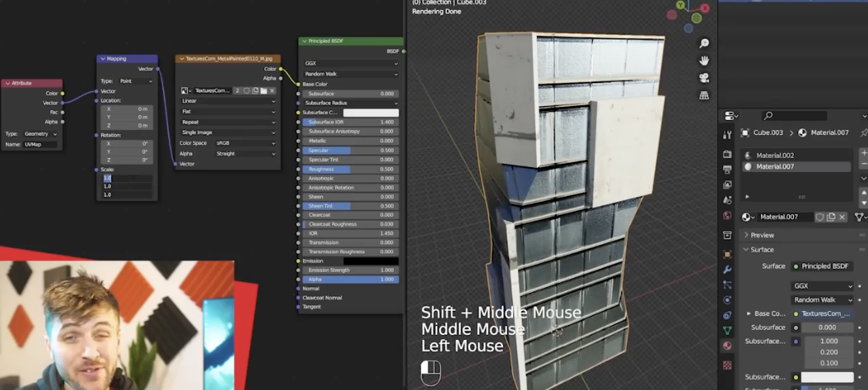Unlink image with X in texture node
Viewport: 868px width, 390px height.
pyautogui.click(x=272, y=91)
